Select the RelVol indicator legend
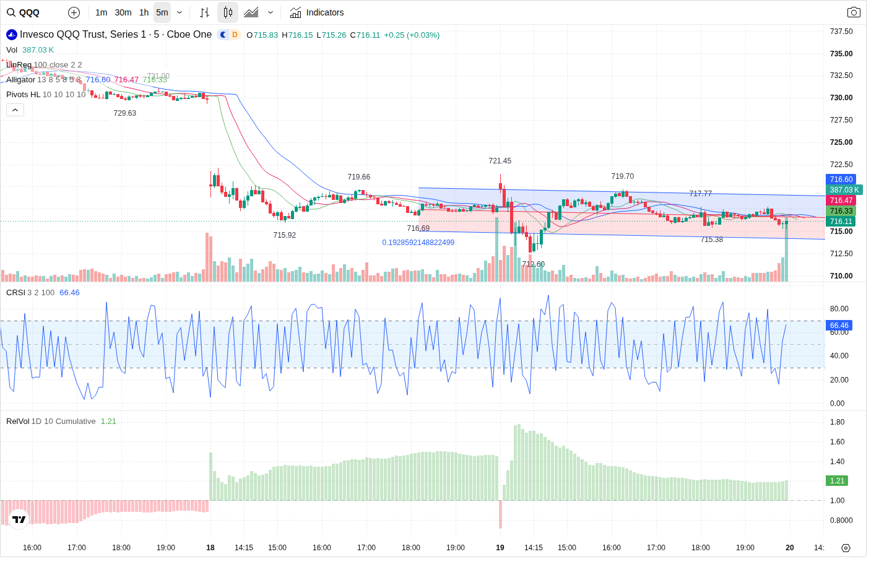 pyautogui.click(x=18, y=422)
